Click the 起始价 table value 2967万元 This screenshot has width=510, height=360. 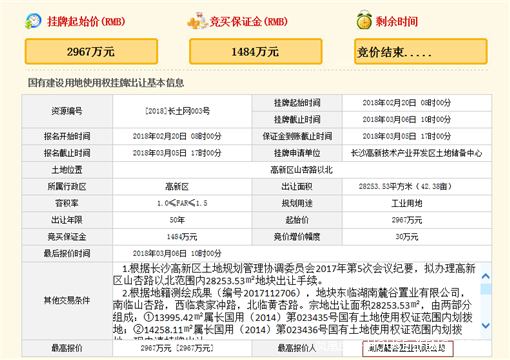[x=407, y=220]
